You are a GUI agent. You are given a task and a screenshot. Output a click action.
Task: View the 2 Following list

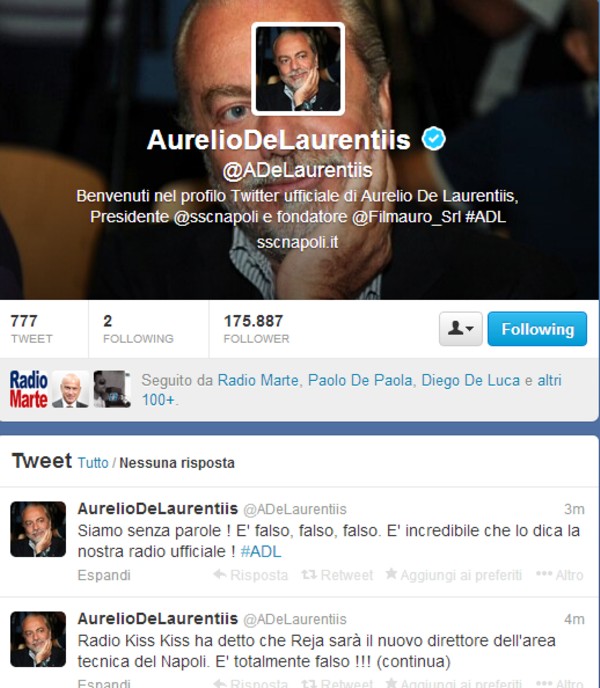138,329
